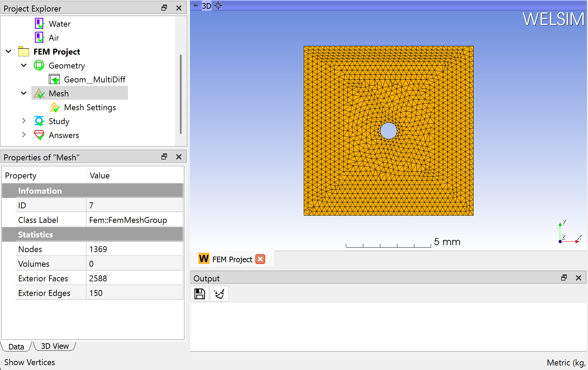Click the Exterior Faces value 2588
The width and height of the screenshot is (588, 370).
(135, 278)
